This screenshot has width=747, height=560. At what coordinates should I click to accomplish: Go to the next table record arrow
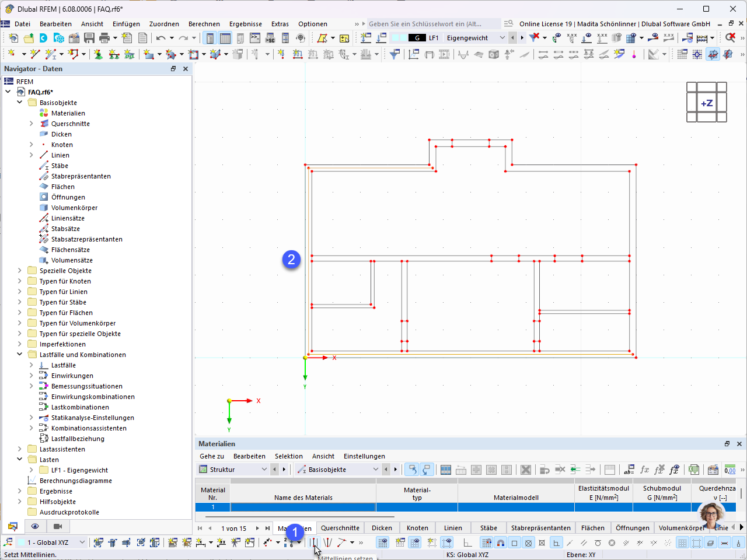click(x=257, y=528)
